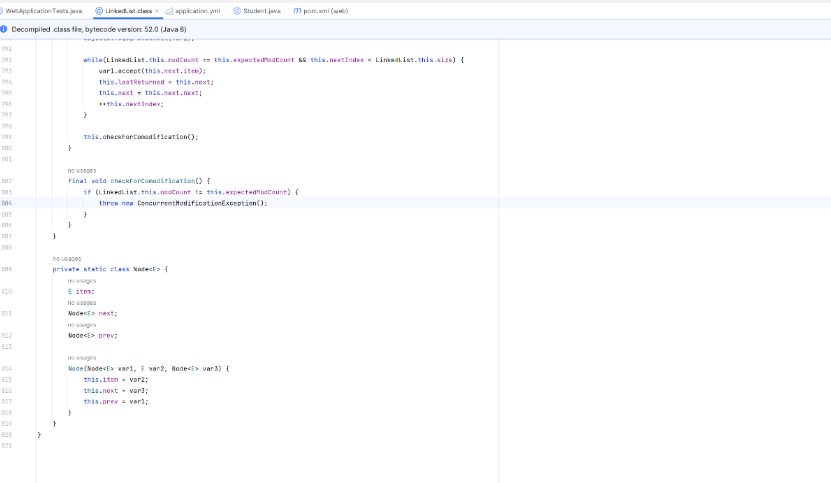Click the application.yml tab file icon
Viewport: 831px width, 483px height.
pos(170,10)
